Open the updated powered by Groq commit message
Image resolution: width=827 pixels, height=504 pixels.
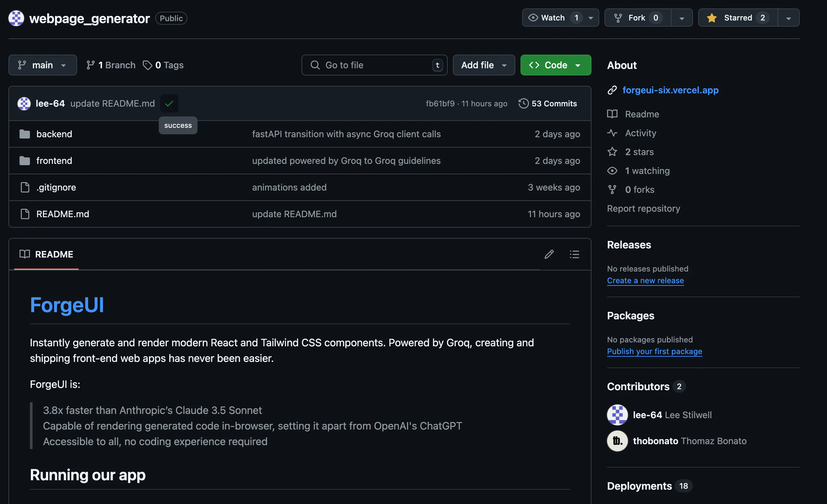(x=346, y=160)
